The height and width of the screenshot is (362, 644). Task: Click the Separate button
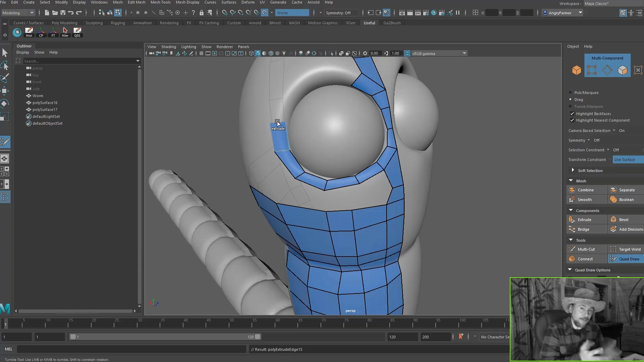point(627,190)
